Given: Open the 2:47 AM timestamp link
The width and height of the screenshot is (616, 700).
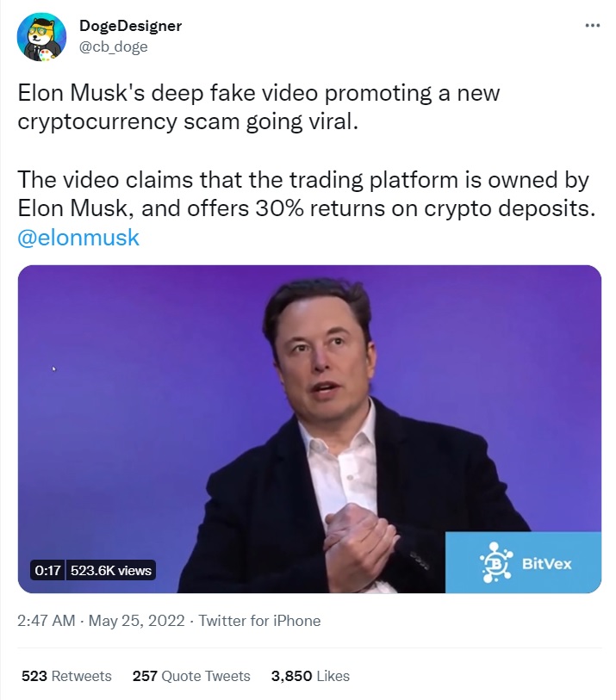Looking at the screenshot, I should tap(47, 621).
